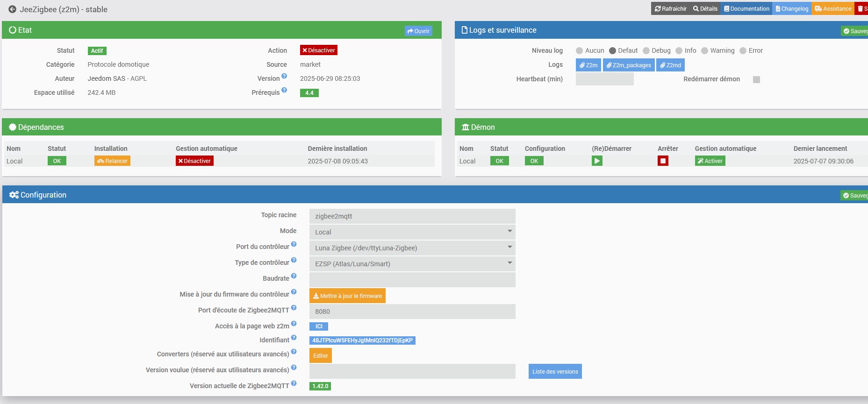Open the Documentation link
The image size is (868, 404).
coord(746,8)
